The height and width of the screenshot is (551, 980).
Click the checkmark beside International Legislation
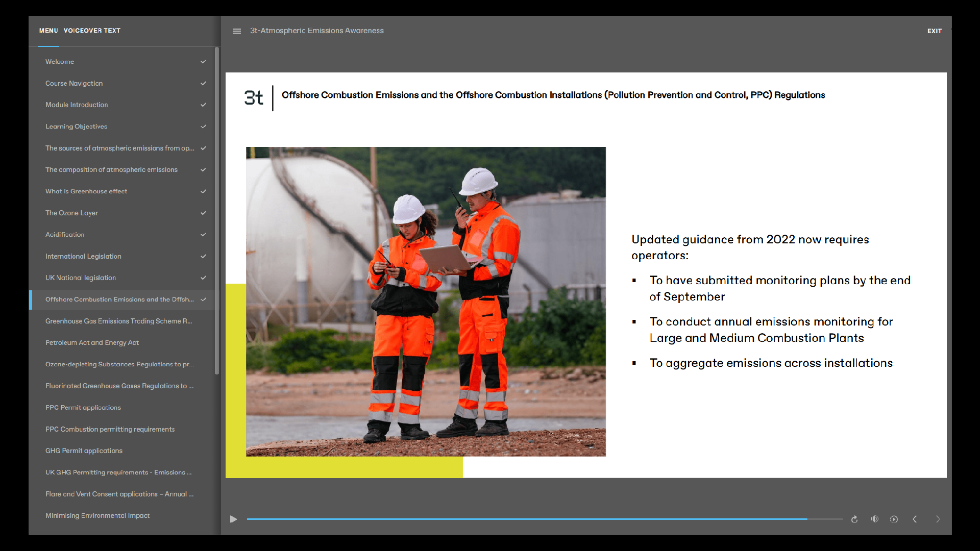[x=203, y=256]
